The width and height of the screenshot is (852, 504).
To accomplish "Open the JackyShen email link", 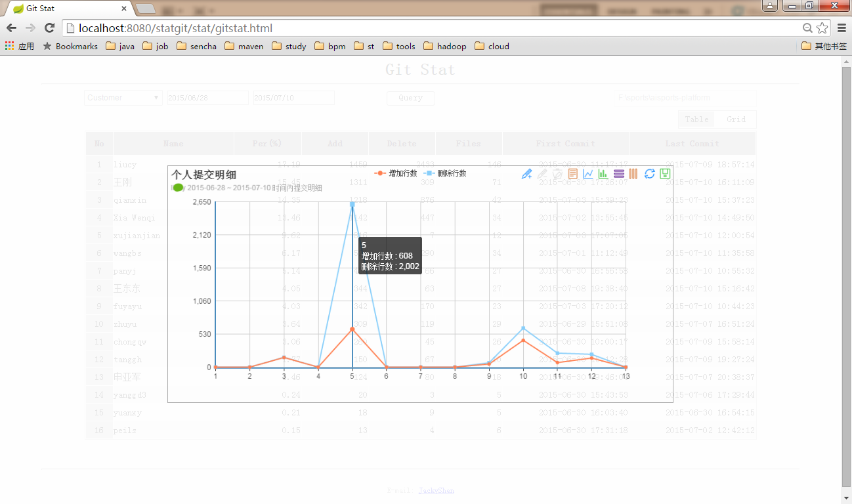I will [x=436, y=490].
